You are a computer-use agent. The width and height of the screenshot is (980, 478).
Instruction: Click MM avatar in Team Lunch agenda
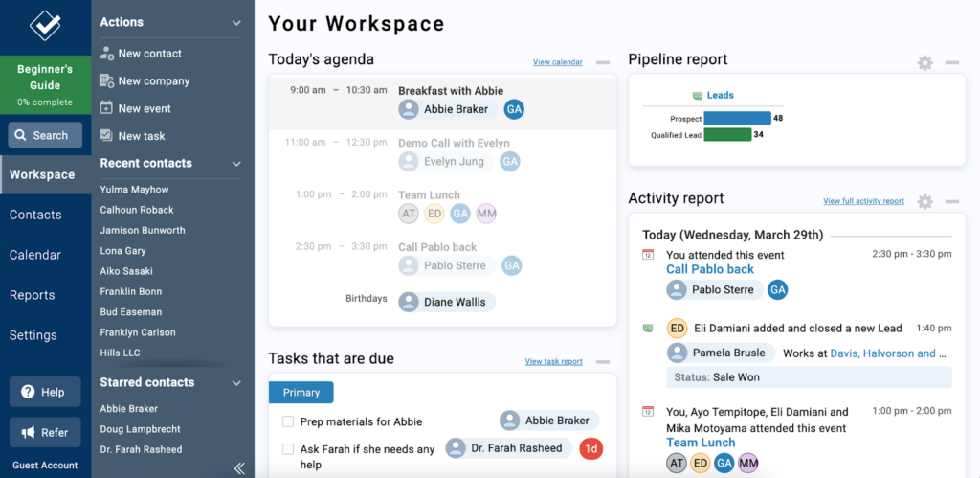[x=486, y=214]
